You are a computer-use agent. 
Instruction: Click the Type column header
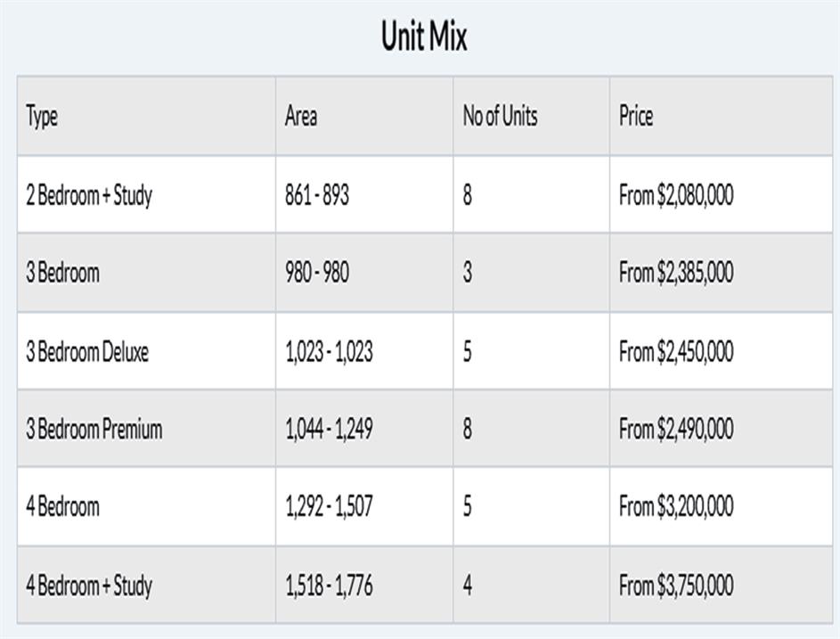click(42, 116)
